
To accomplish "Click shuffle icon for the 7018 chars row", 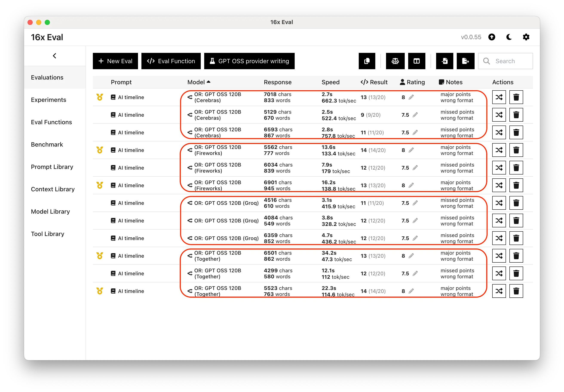I will (x=499, y=97).
